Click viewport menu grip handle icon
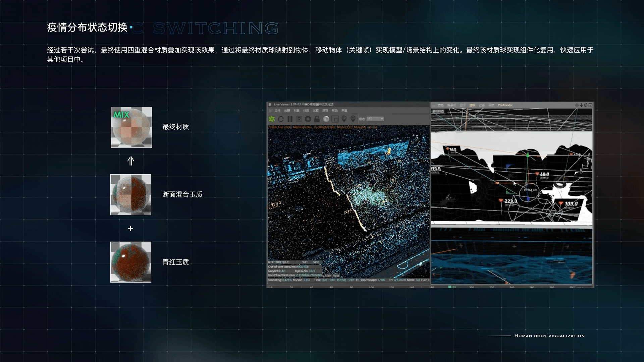The image size is (644, 362). tap(434, 105)
